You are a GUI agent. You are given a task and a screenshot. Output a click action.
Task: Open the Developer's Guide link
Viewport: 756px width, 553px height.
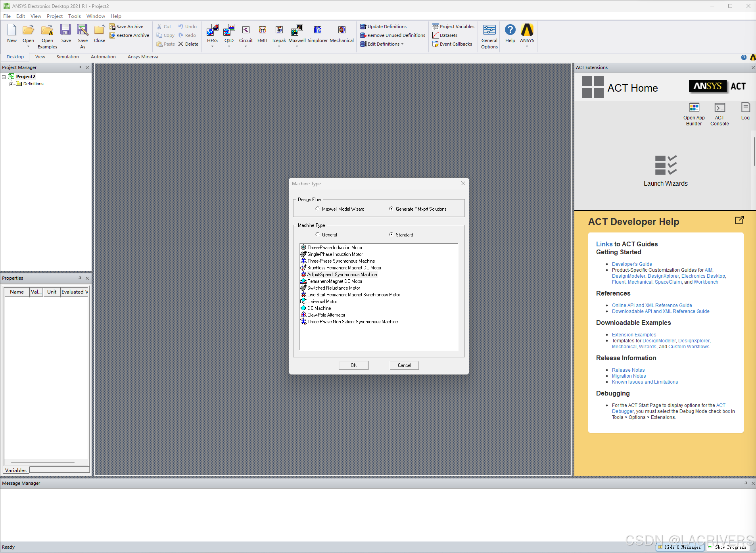coord(632,264)
